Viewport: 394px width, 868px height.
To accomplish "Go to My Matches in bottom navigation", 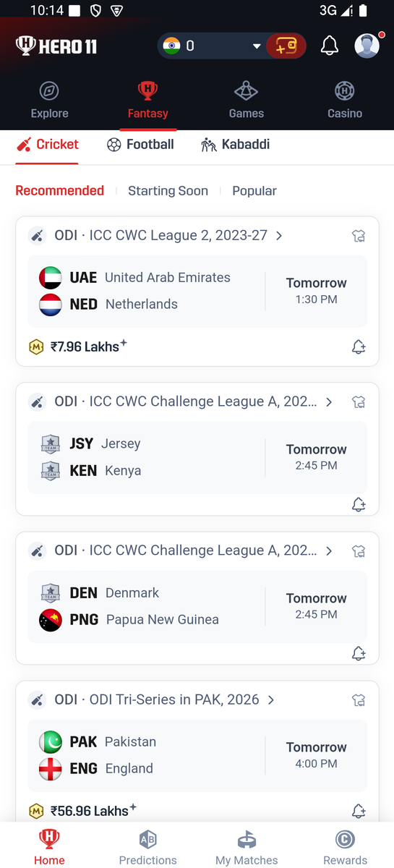I will 247,847.
